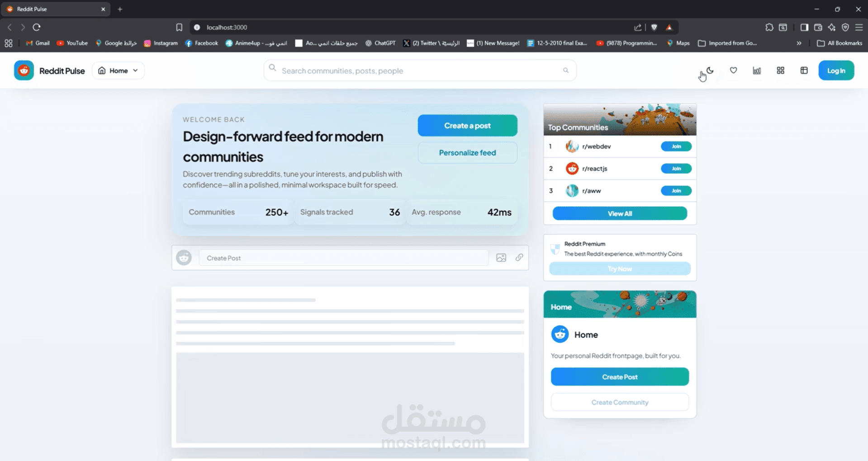
Task: Open the browser extensions puzzle icon
Action: pos(769,27)
